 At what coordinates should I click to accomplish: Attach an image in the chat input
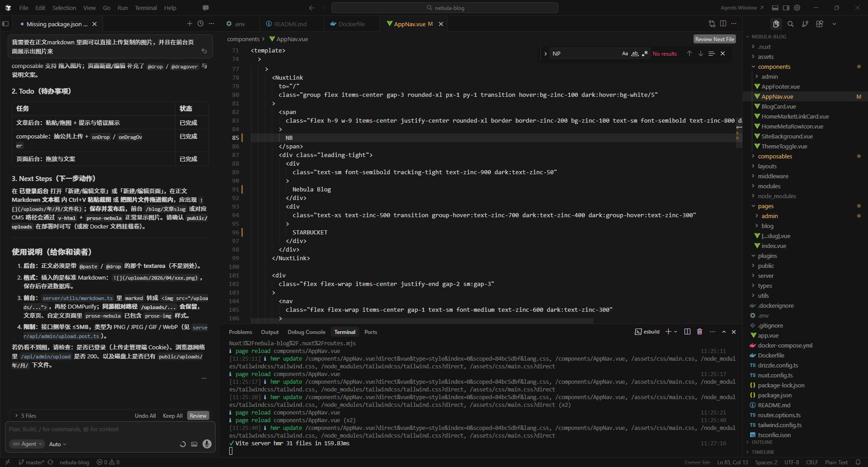[194, 444]
